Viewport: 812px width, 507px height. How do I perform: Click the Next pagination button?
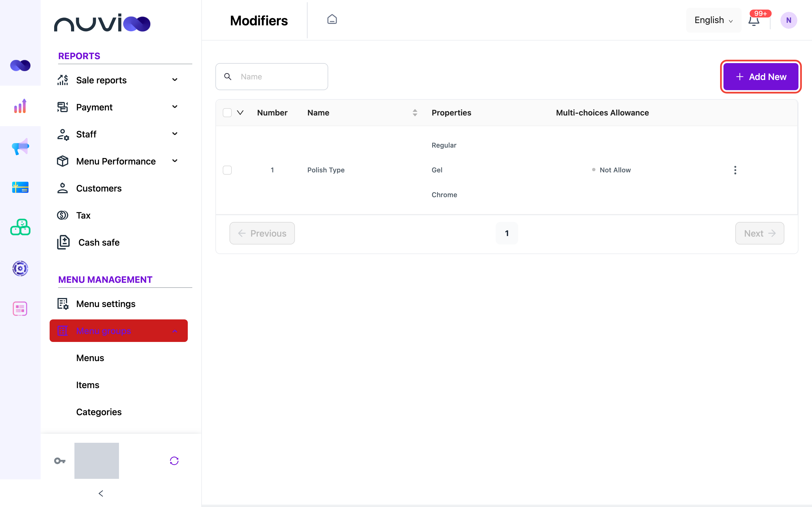pyautogui.click(x=760, y=234)
